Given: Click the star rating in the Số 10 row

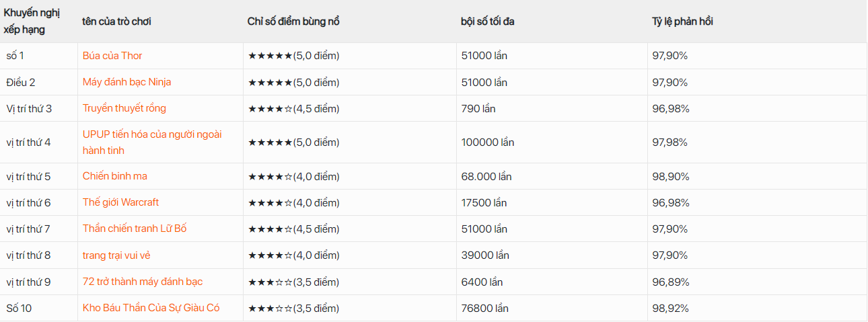Looking at the screenshot, I should click(293, 309).
